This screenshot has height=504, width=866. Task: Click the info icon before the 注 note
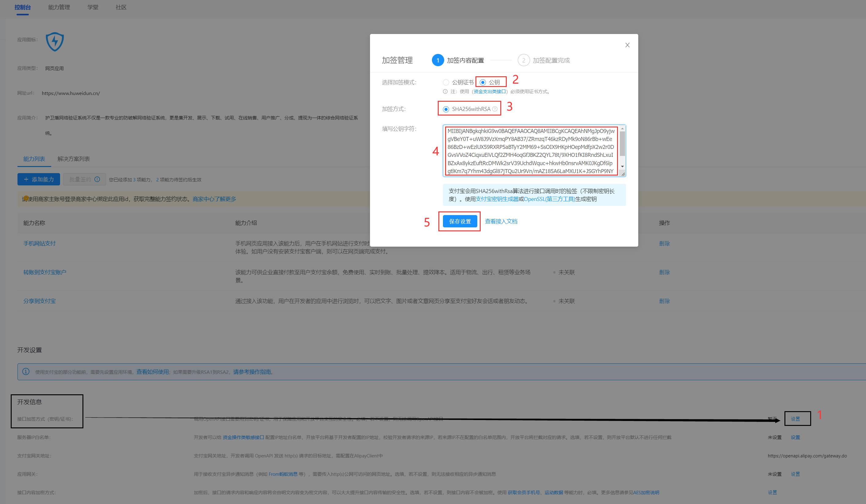tap(445, 91)
